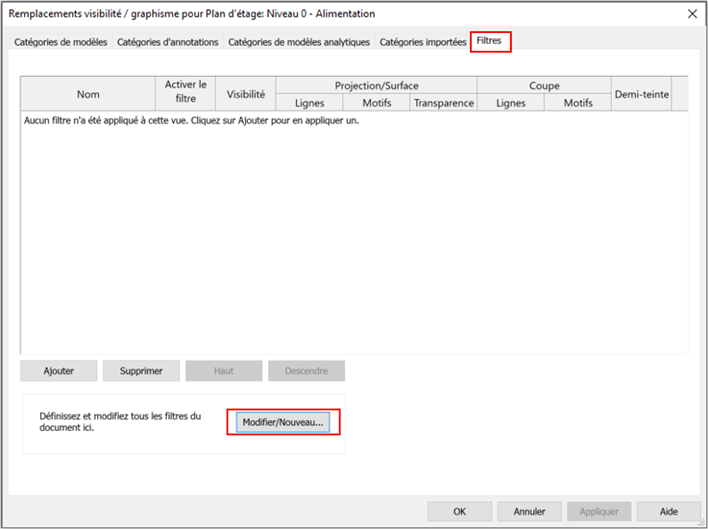The image size is (708, 529).
Task: Click Lignes header under Projection/Surface
Action: tap(309, 103)
